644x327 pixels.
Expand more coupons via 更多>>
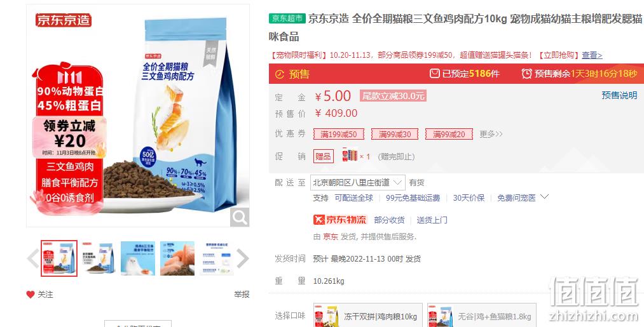click(x=491, y=134)
